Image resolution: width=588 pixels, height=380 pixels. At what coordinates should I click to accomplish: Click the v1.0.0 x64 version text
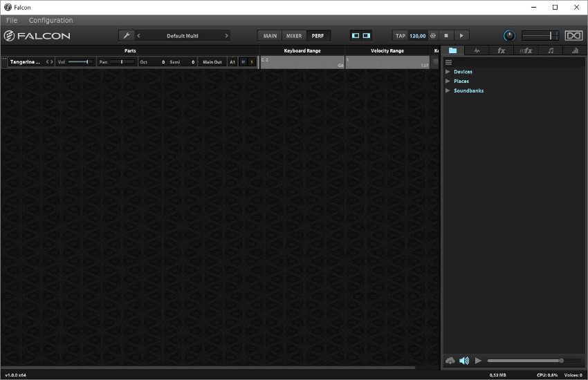tap(15, 374)
